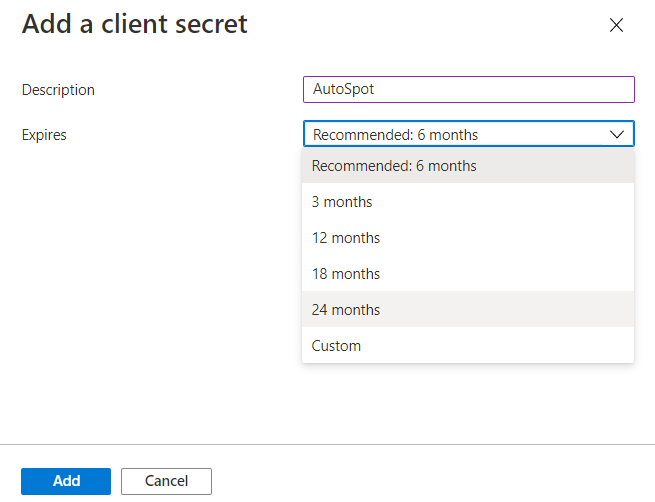The width and height of the screenshot is (655, 502).
Task: Click empty space right of Custom option
Action: (x=520, y=346)
